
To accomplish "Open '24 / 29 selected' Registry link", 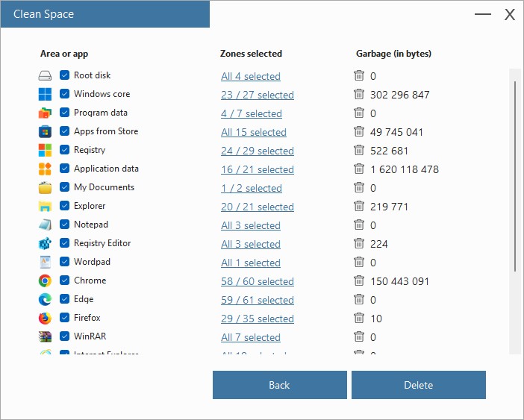I will point(258,151).
